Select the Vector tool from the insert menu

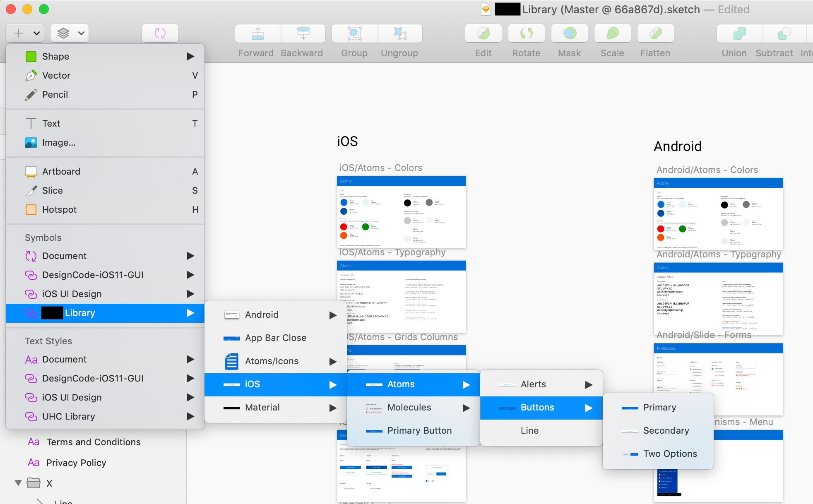[x=57, y=75]
